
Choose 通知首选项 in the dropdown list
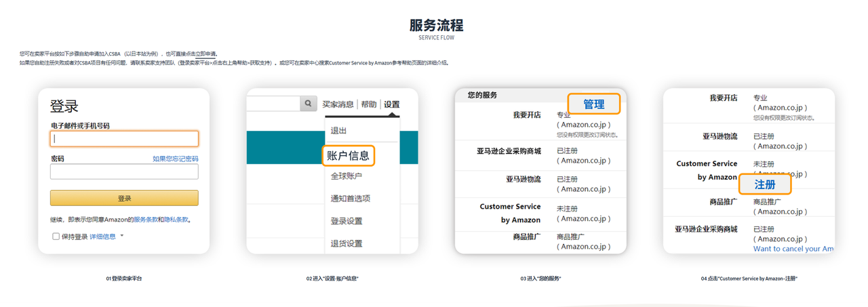coord(351,199)
